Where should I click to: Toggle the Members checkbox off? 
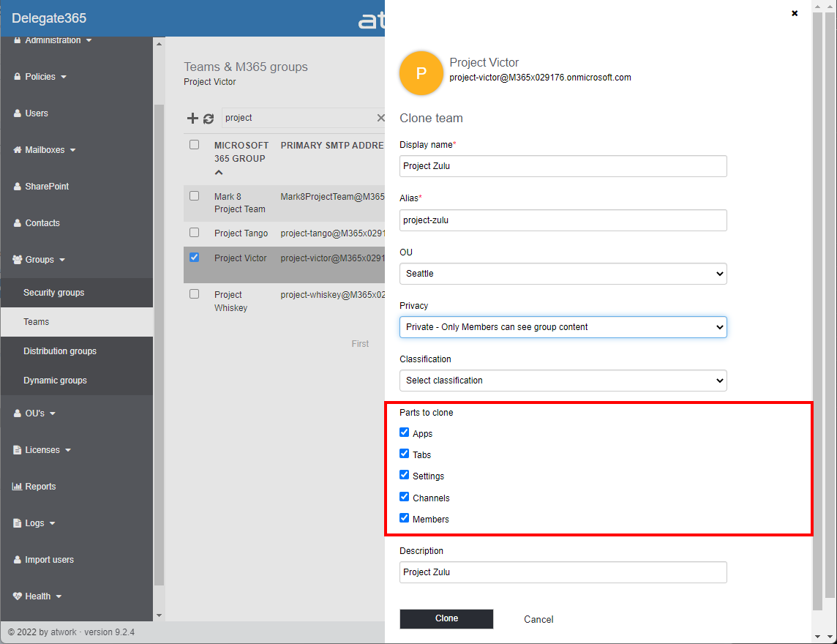pyautogui.click(x=405, y=518)
